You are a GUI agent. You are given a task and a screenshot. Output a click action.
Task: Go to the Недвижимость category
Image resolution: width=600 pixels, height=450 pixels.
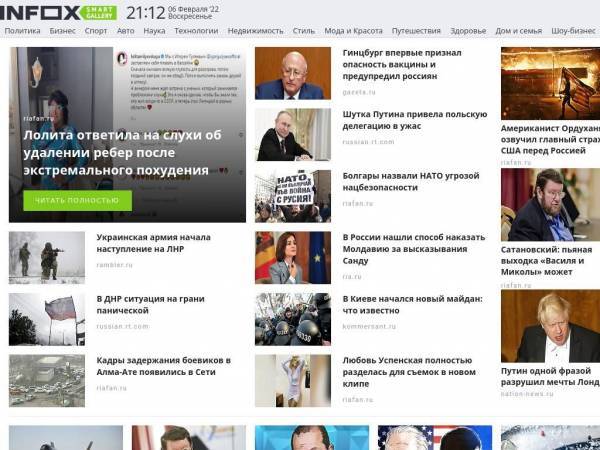(256, 31)
